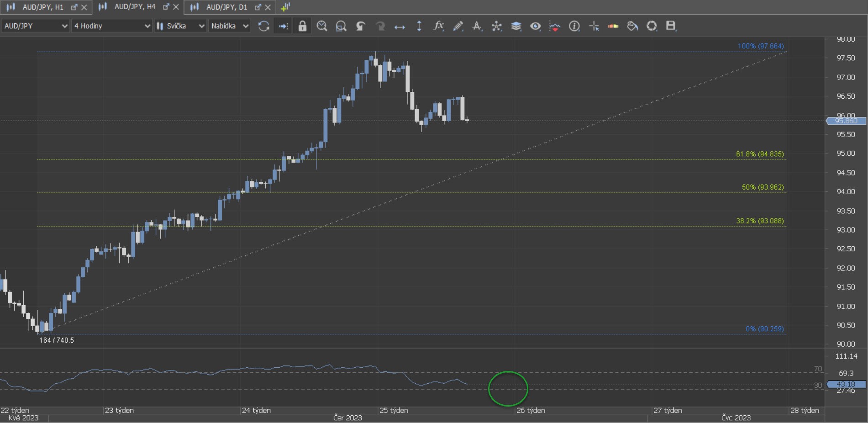Viewport: 868px width, 423px height.
Task: Toggle auto-shift chart arrow button
Action: pos(283,26)
